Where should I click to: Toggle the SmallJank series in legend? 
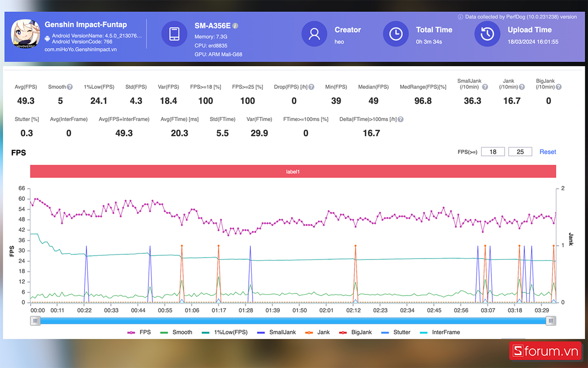pos(277,332)
